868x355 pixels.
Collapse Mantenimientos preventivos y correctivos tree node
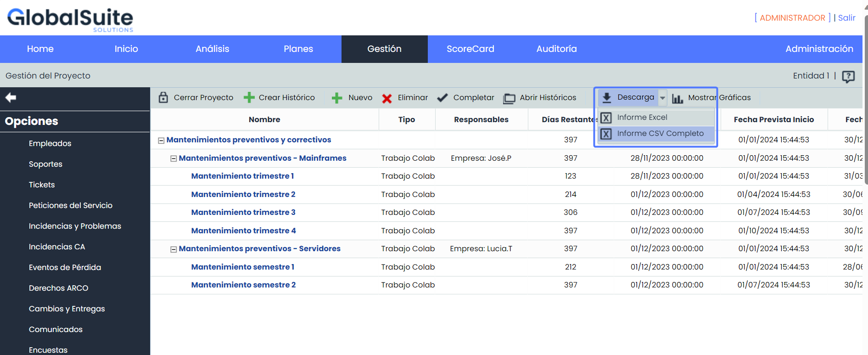coord(161,141)
